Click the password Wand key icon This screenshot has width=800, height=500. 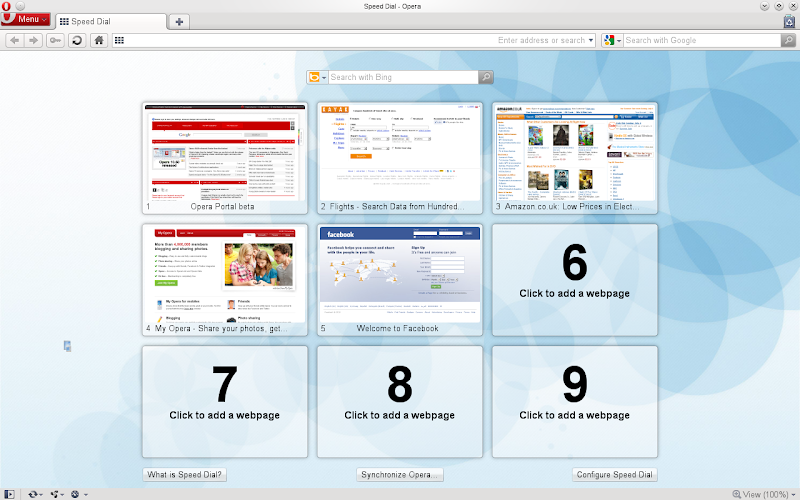tap(55, 40)
